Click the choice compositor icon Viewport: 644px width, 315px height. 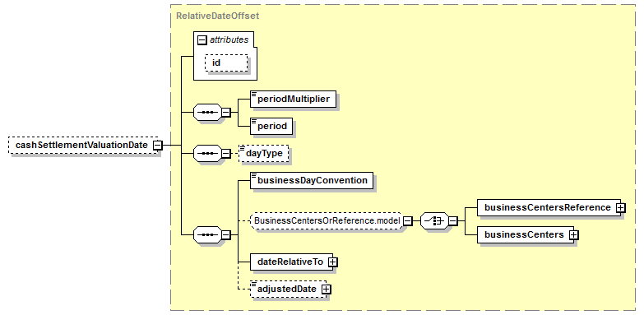(434, 221)
